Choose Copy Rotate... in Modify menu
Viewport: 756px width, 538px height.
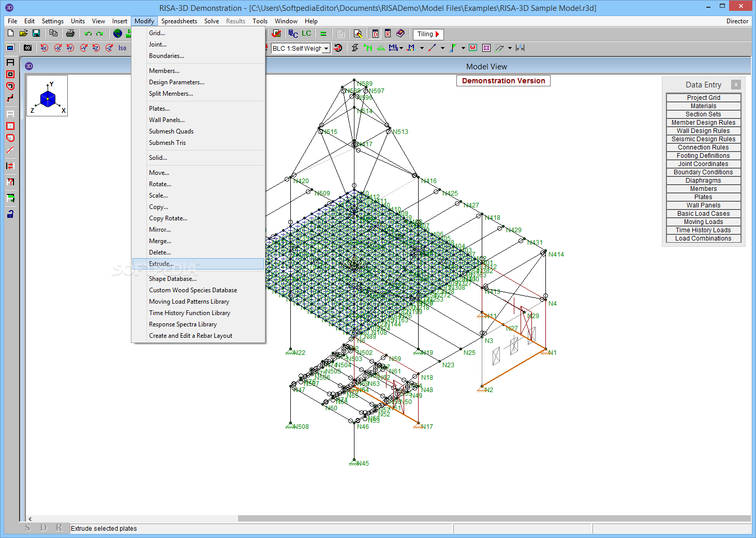click(198, 218)
